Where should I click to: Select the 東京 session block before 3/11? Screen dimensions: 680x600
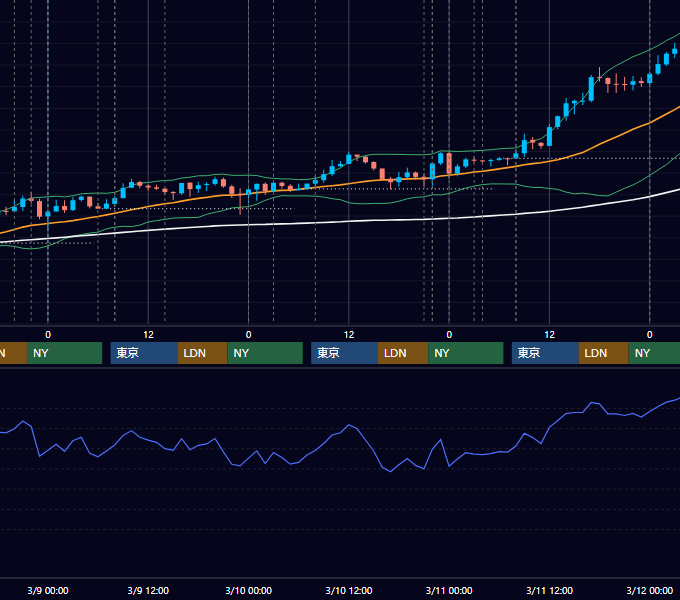coord(345,353)
